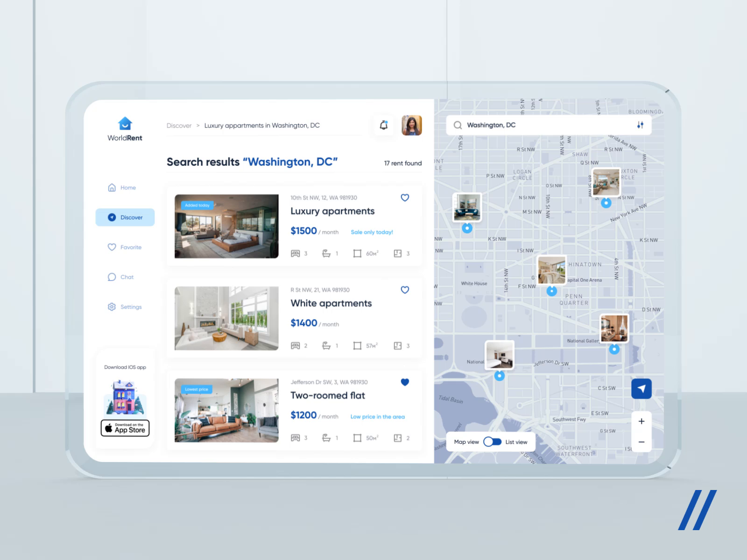The image size is (747, 560).
Task: Click the 17 rent found text
Action: tap(403, 163)
